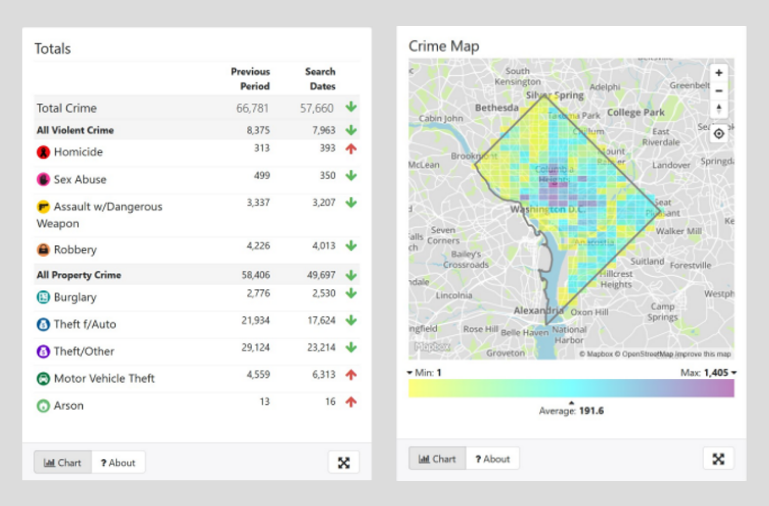Click the Motor Vehicle Theft icon
This screenshot has width=769, height=506.
pos(44,379)
